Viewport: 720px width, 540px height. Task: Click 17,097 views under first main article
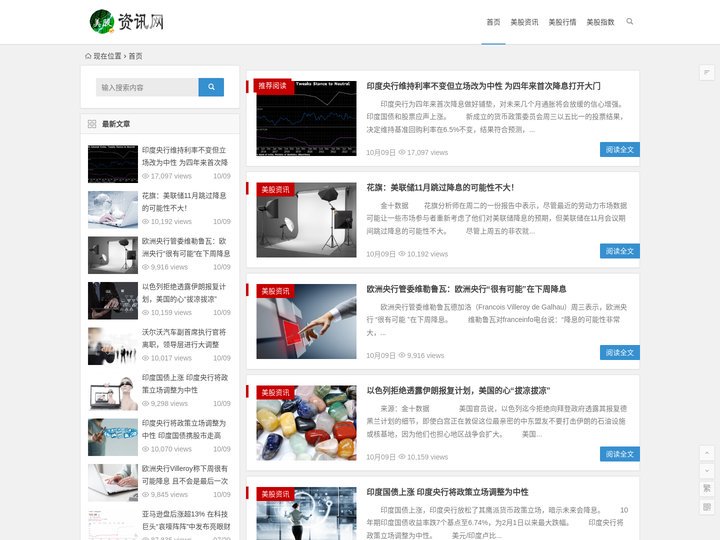(x=423, y=152)
